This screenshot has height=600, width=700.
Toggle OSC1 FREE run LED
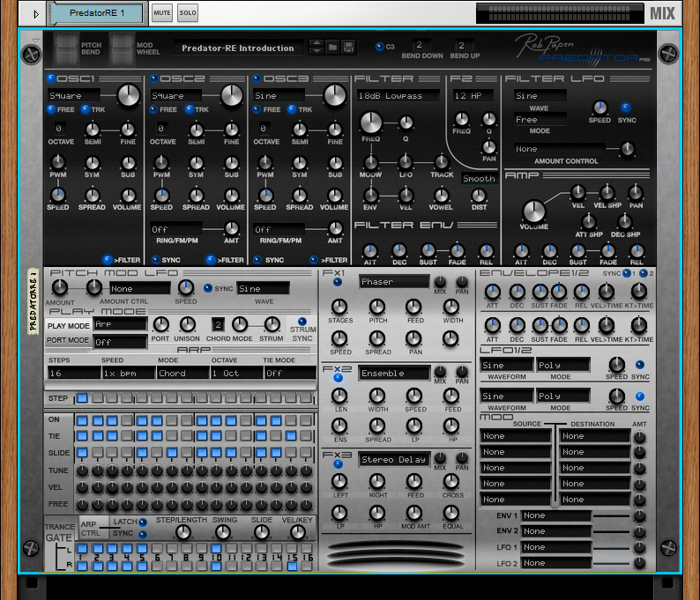point(51,109)
